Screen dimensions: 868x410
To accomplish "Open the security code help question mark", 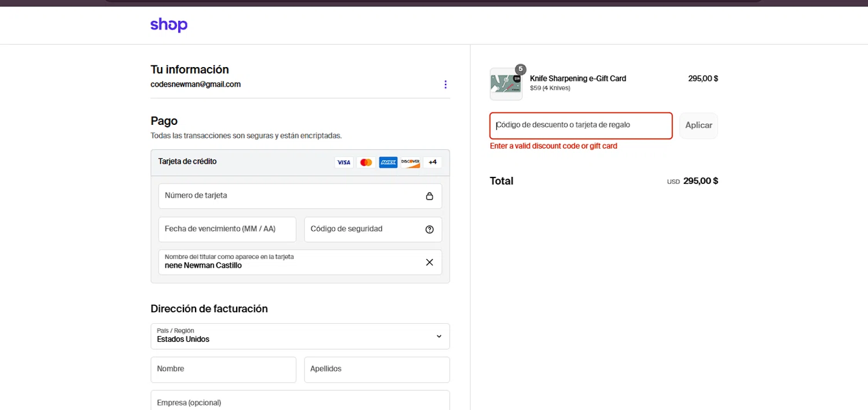I will click(429, 230).
